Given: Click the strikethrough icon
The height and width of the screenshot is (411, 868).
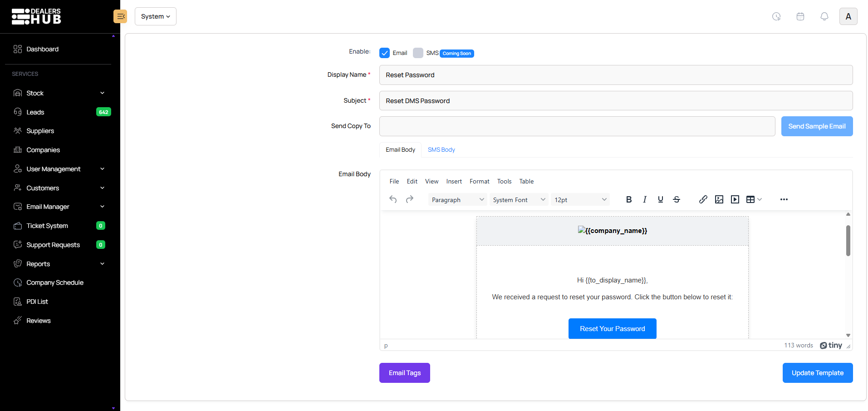Looking at the screenshot, I should click(x=676, y=199).
